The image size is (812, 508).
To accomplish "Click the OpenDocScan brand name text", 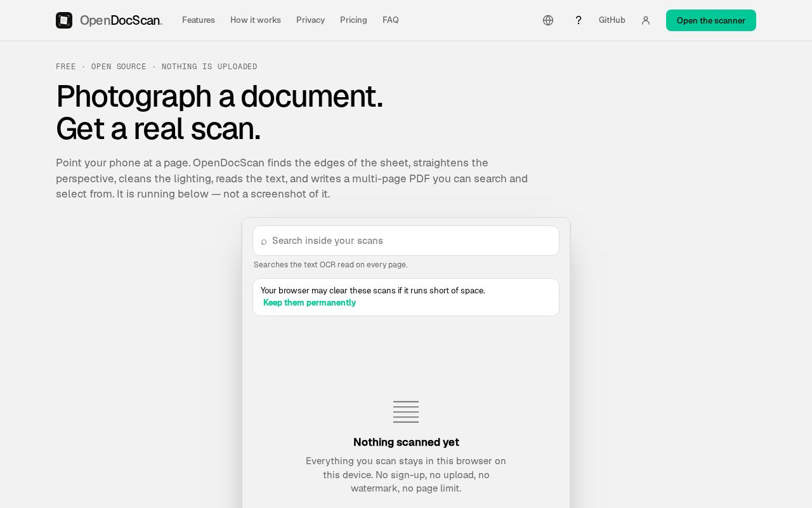I will [121, 20].
